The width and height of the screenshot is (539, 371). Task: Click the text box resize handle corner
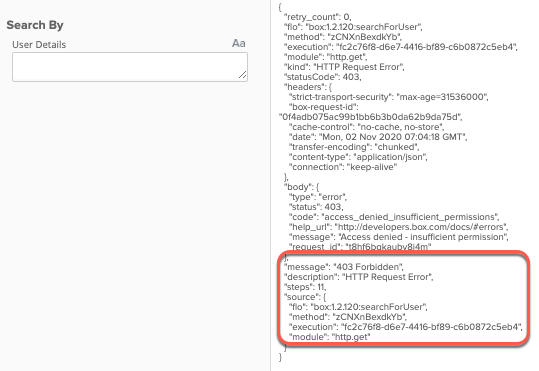click(243, 75)
